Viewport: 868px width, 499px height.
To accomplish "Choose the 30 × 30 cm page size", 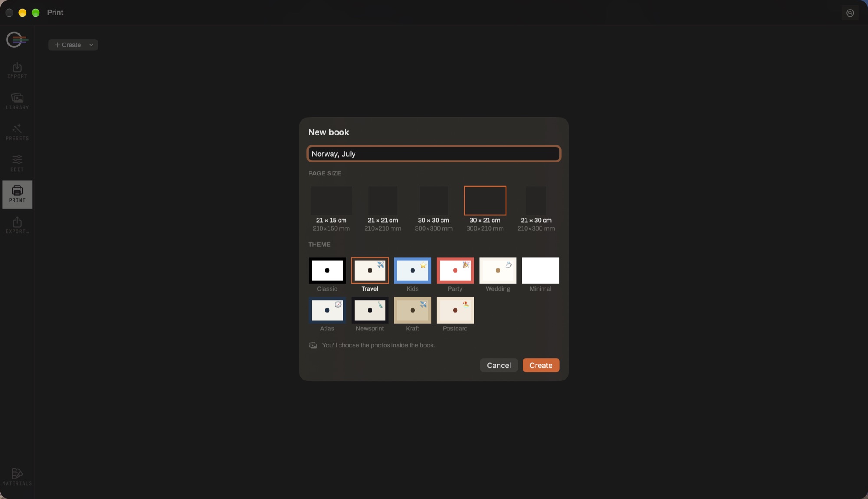I will (x=434, y=209).
